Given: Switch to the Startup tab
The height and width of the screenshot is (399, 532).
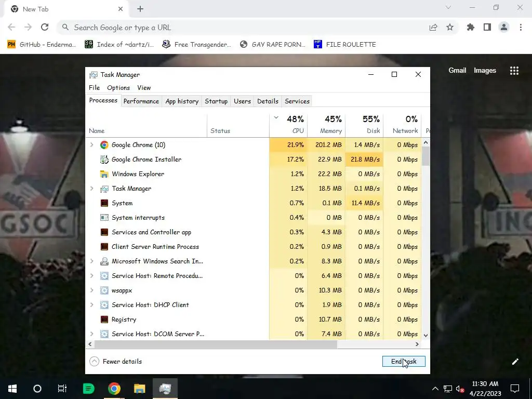Looking at the screenshot, I should [216, 101].
